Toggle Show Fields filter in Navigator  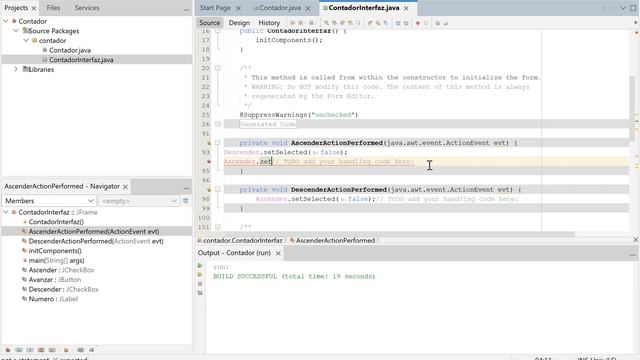pos(19,350)
